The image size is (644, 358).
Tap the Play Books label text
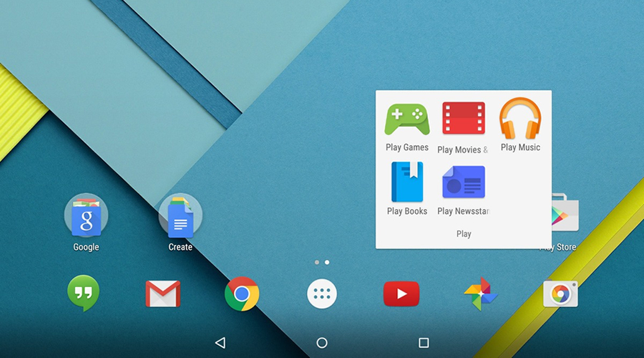pos(407,211)
